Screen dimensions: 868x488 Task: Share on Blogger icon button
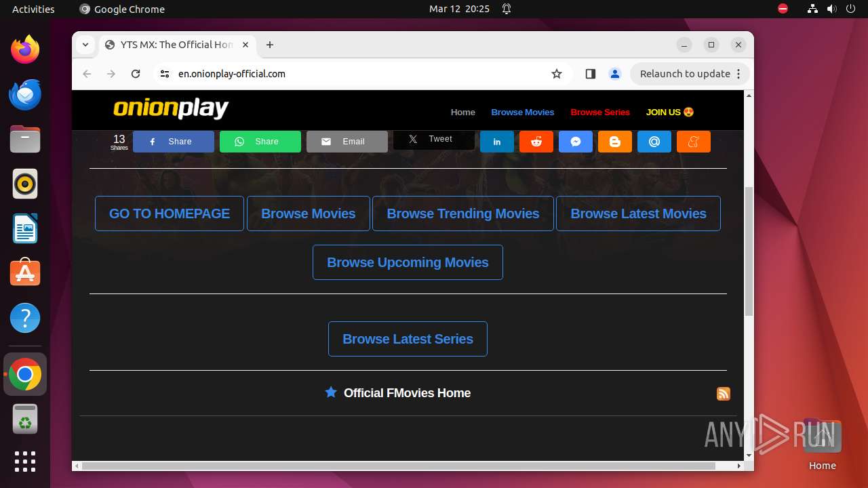[x=615, y=142]
